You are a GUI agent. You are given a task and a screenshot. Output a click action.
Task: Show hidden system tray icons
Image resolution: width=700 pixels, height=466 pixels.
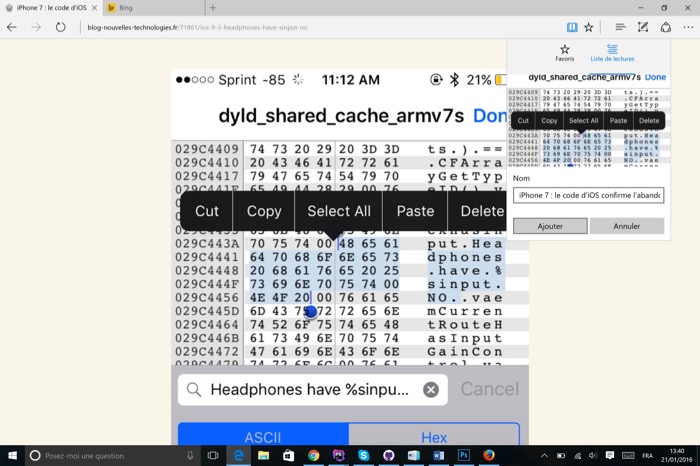click(x=544, y=455)
